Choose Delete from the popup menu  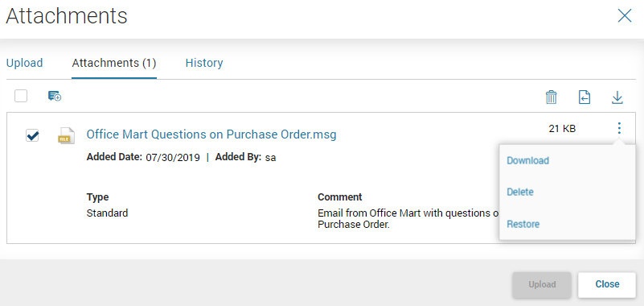point(520,192)
